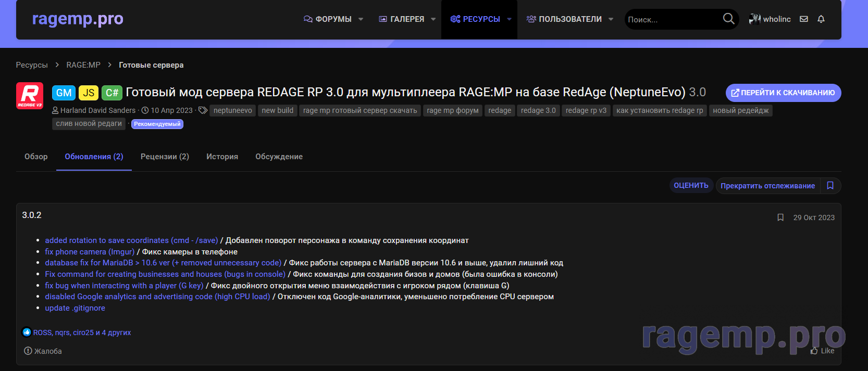Click the REDAGE V3 resource icon
Image resolution: width=868 pixels, height=371 pixels.
click(x=30, y=96)
